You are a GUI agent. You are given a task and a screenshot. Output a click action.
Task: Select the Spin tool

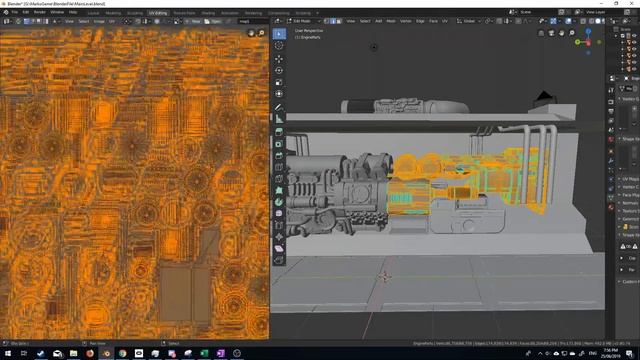coord(279,202)
